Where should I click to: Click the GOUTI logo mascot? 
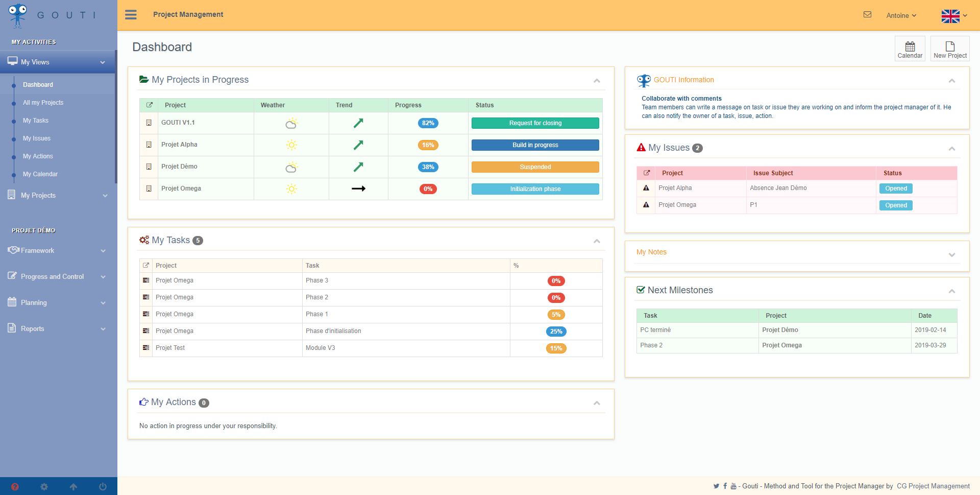pos(18,15)
